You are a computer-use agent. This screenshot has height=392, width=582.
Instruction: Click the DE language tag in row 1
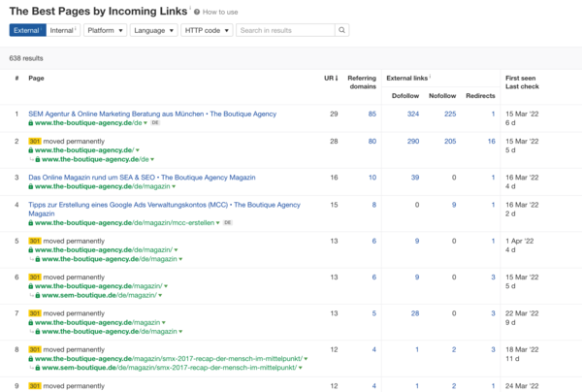coord(155,122)
